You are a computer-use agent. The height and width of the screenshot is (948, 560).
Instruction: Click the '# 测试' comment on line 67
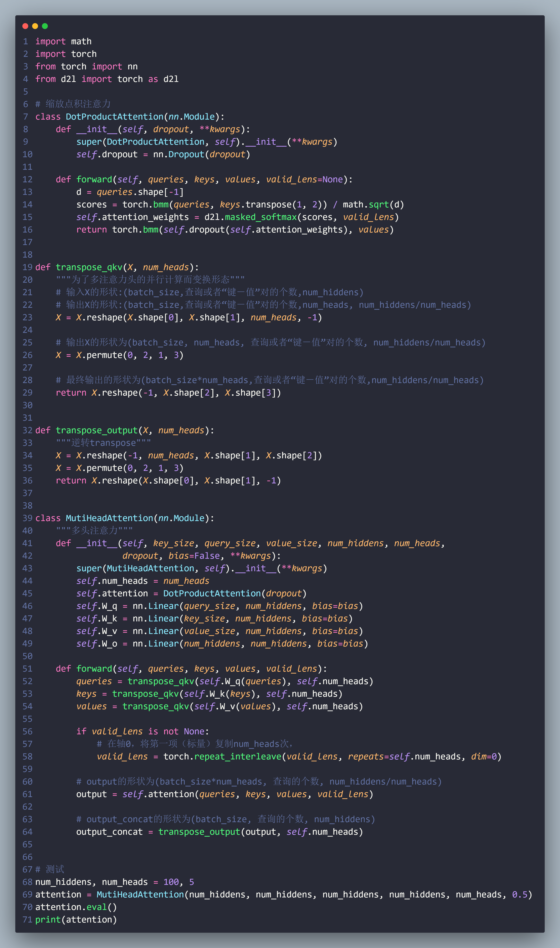(50, 869)
